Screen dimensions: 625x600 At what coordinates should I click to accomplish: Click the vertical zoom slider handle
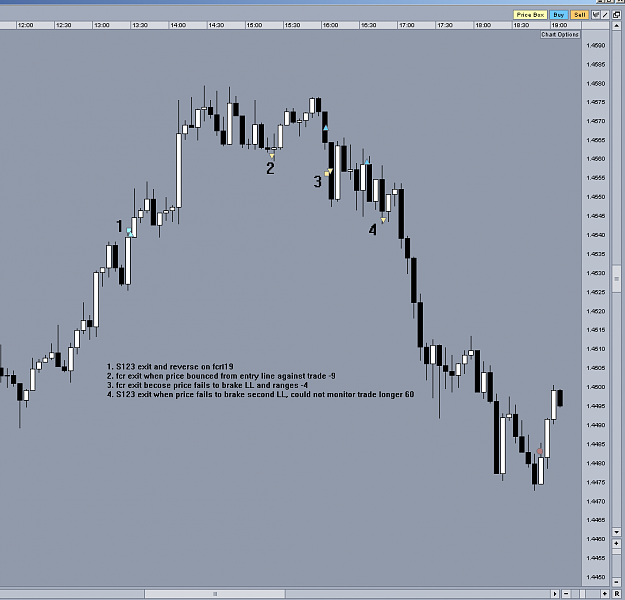point(616,551)
